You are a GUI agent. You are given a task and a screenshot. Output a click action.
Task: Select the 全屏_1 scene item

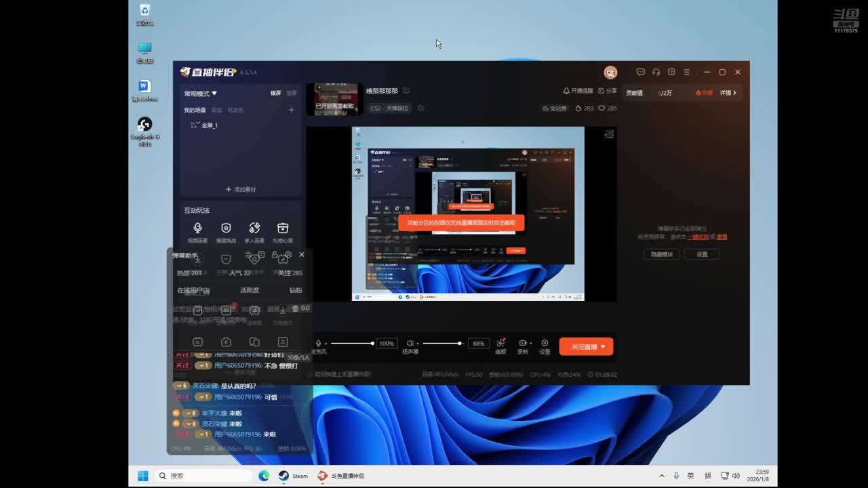pyautogui.click(x=209, y=125)
